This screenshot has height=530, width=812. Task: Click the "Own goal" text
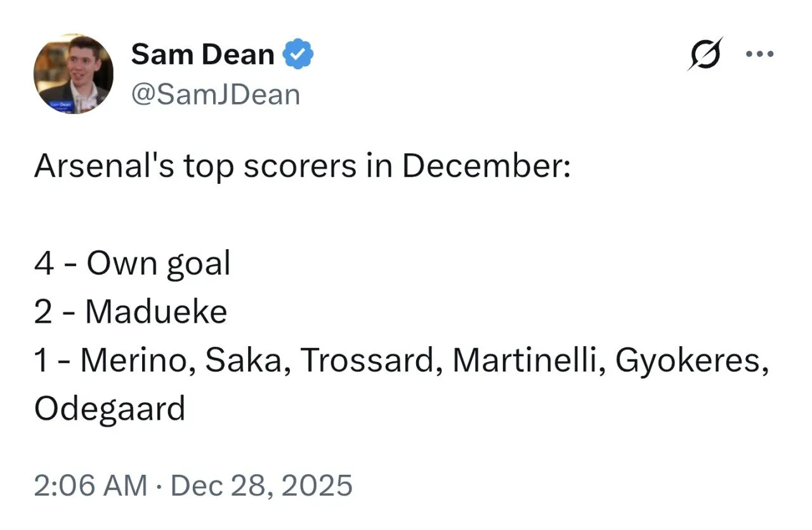click(x=157, y=264)
